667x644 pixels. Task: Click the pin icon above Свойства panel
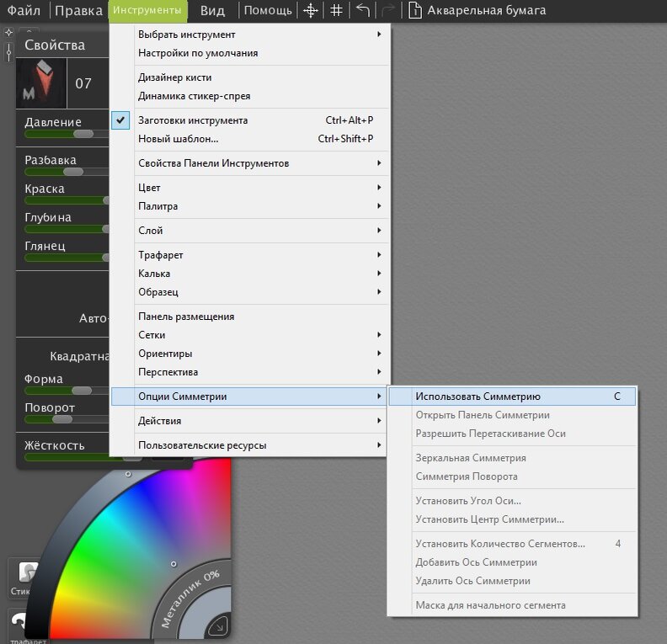9,32
